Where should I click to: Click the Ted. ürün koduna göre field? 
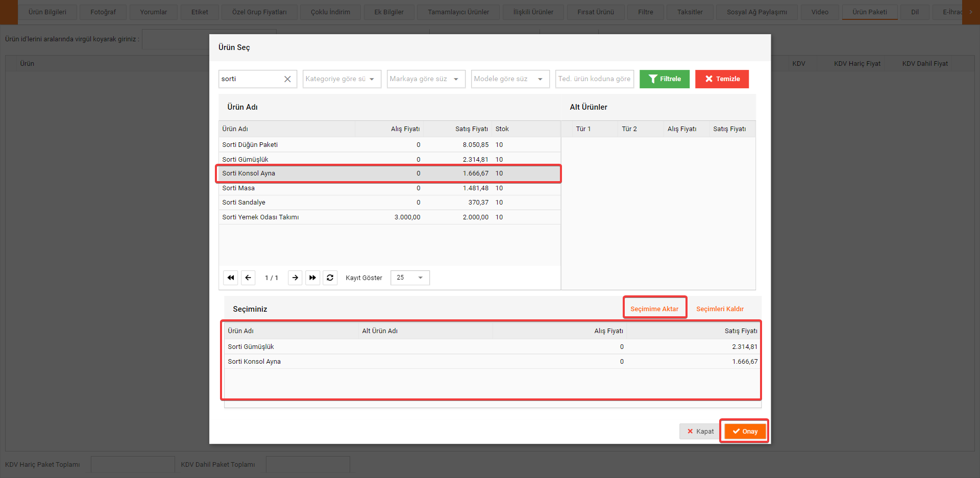[595, 79]
